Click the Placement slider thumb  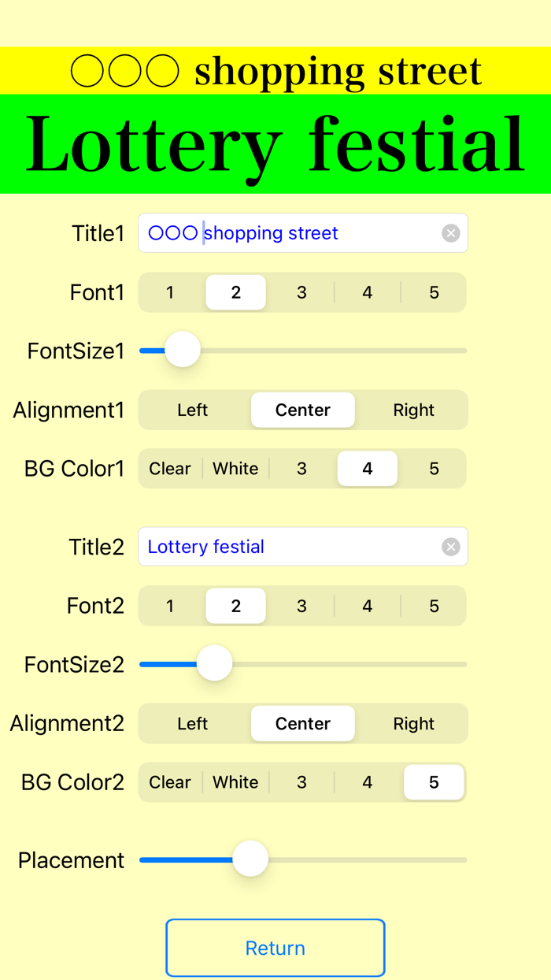[x=250, y=859]
